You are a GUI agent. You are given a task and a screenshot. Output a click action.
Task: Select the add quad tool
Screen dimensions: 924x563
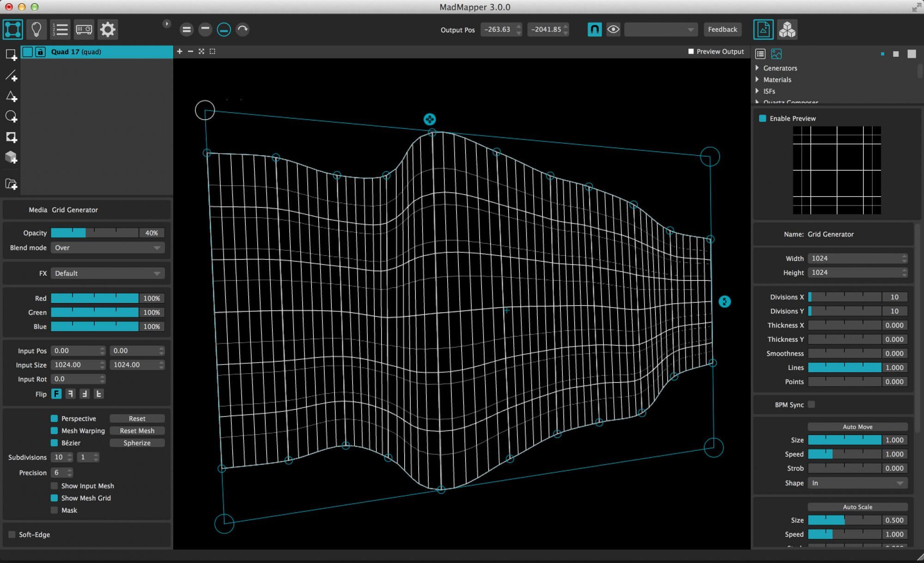pyautogui.click(x=11, y=55)
